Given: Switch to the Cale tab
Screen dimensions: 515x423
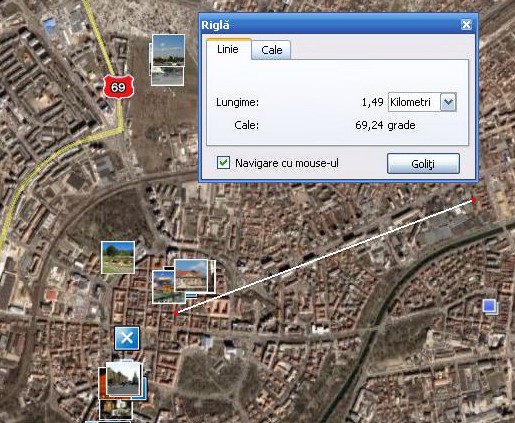Looking at the screenshot, I should click(x=271, y=50).
